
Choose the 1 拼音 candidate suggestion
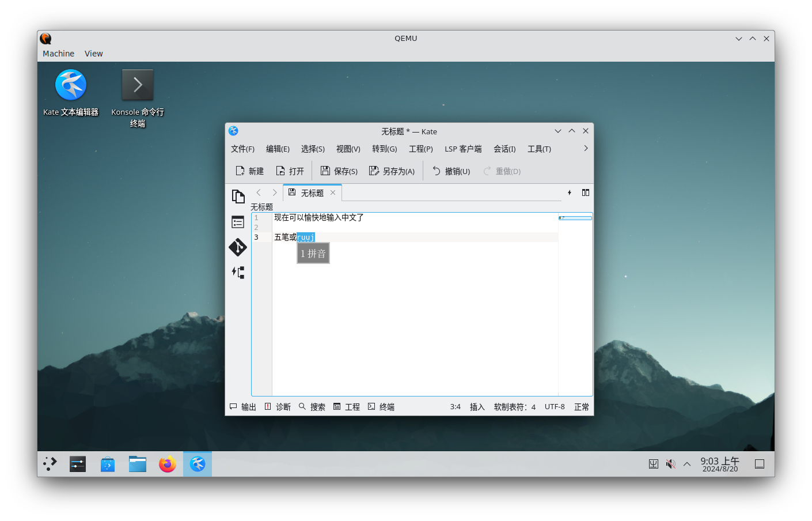[313, 253]
